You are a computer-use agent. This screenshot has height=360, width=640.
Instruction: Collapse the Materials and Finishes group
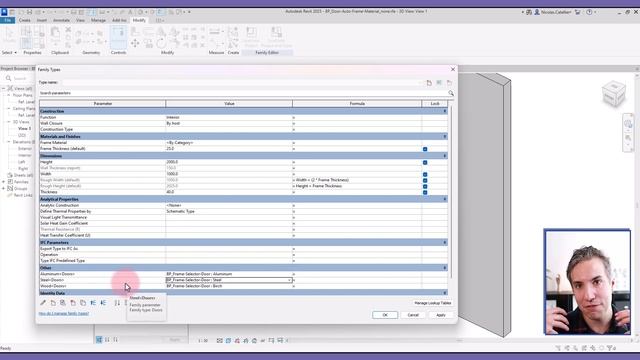pos(445,136)
